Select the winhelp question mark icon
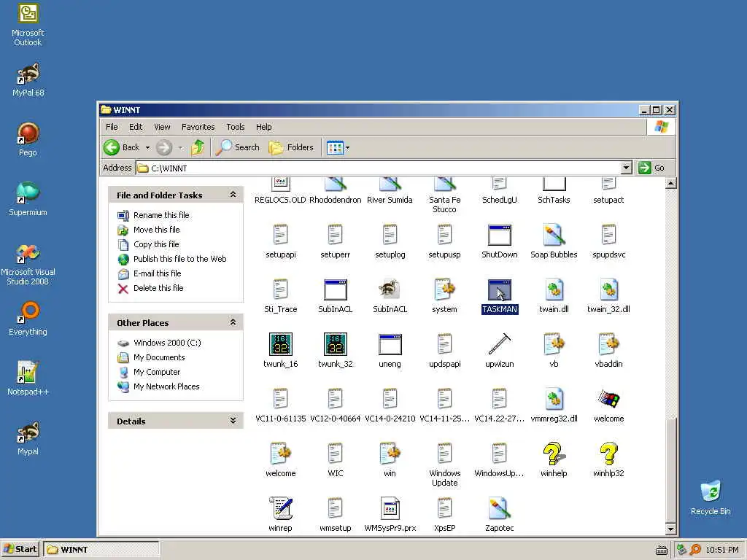747x560 pixels. 554,454
